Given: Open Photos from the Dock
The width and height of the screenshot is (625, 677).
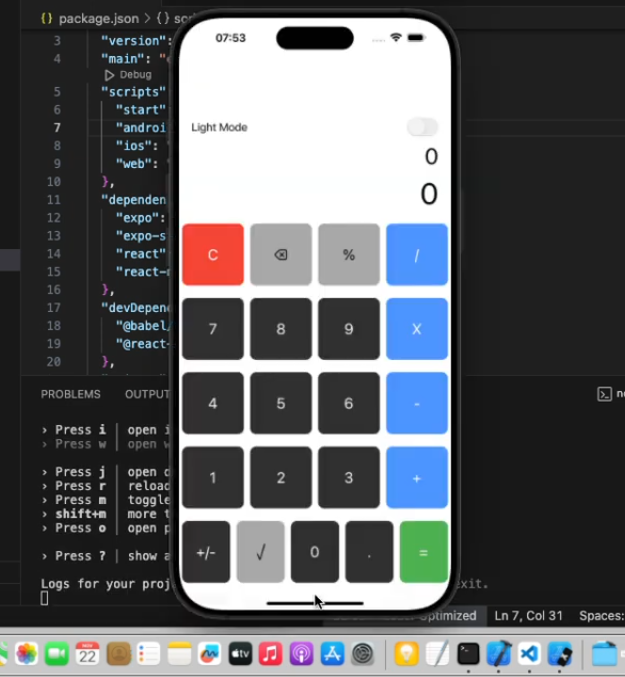Looking at the screenshot, I should pyautogui.click(x=26, y=653).
